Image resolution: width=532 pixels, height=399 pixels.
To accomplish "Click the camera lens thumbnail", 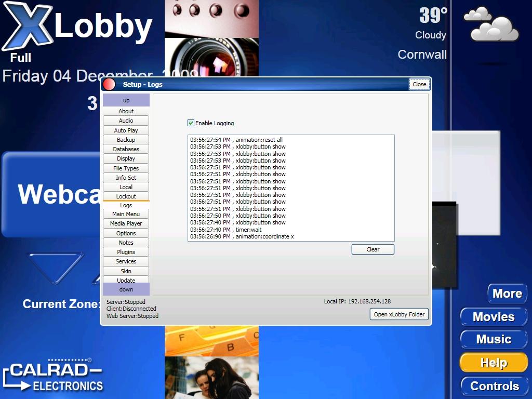I will point(212,57).
